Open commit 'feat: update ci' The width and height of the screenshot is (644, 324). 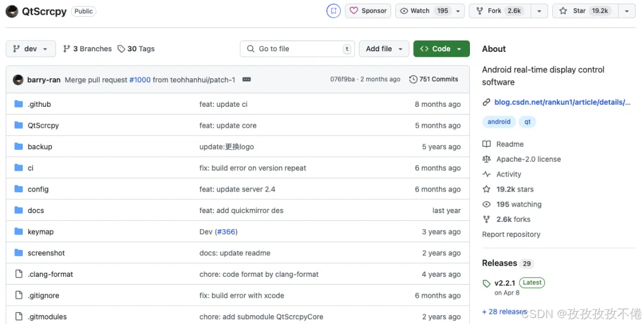coord(224,104)
